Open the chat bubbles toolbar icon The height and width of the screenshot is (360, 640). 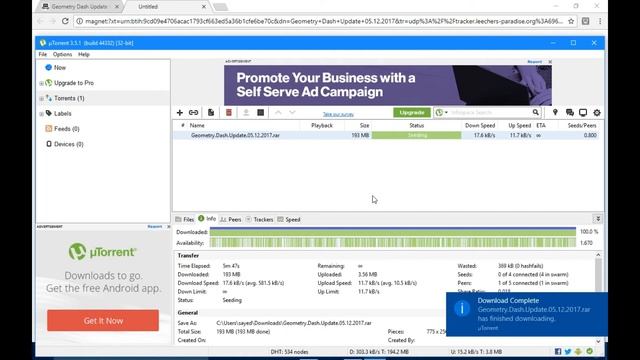point(570,113)
